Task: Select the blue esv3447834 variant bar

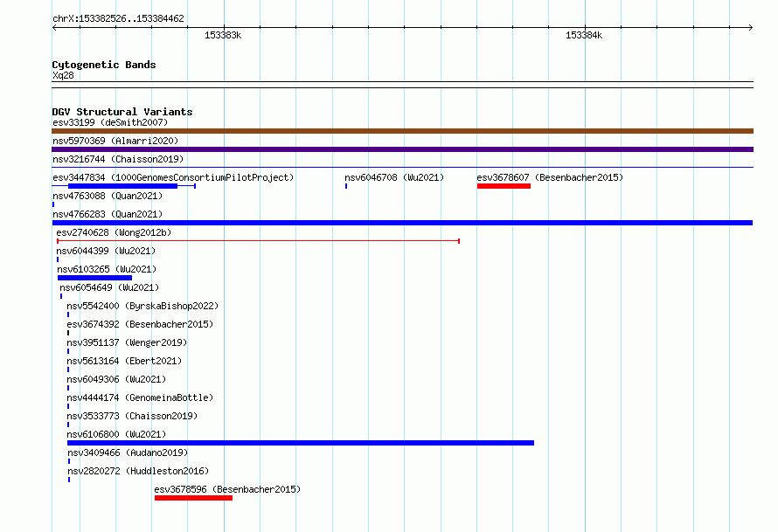Action: click(x=122, y=186)
